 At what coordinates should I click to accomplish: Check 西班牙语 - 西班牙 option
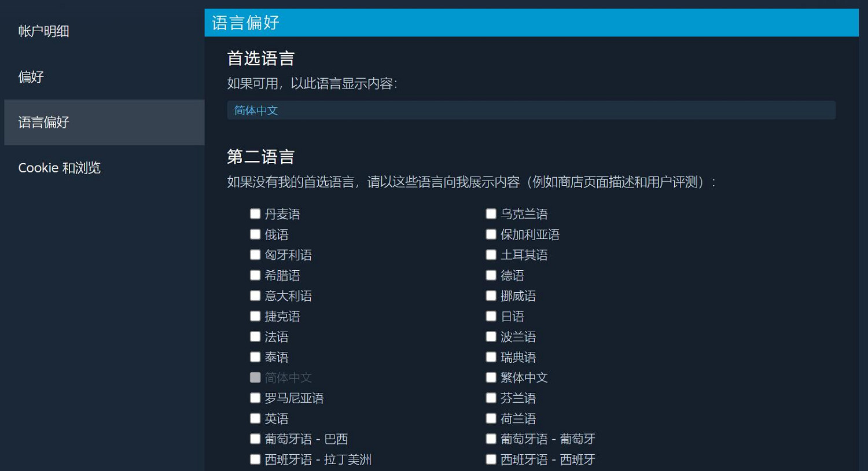tap(491, 459)
